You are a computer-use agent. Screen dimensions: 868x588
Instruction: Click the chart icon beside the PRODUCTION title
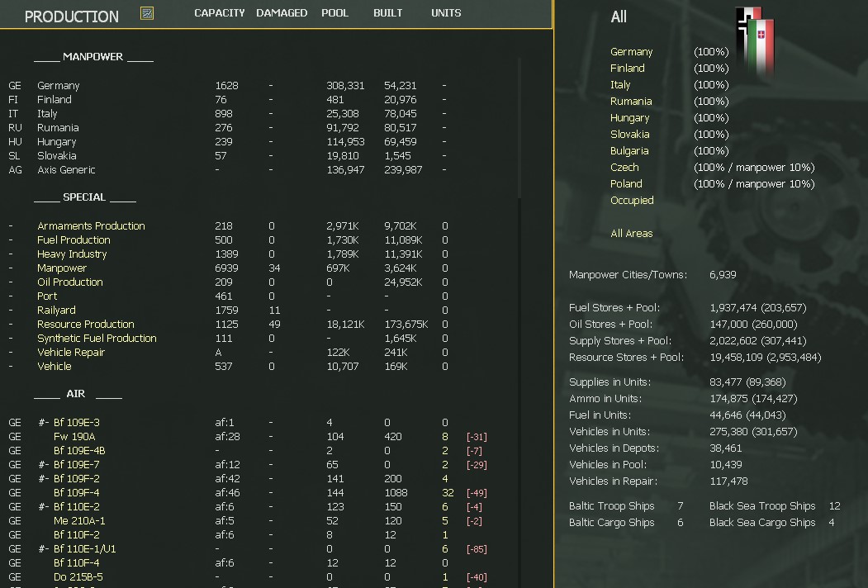[146, 13]
